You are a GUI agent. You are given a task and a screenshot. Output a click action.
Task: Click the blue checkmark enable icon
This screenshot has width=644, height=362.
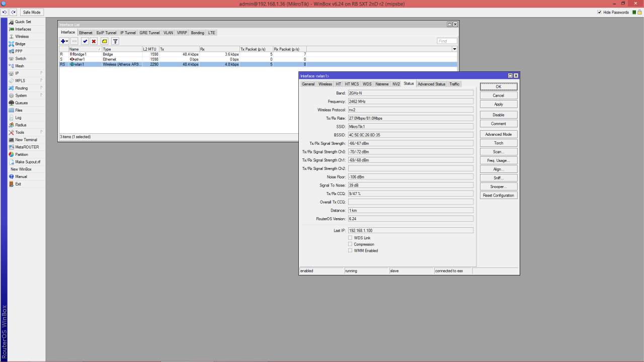coord(85,41)
